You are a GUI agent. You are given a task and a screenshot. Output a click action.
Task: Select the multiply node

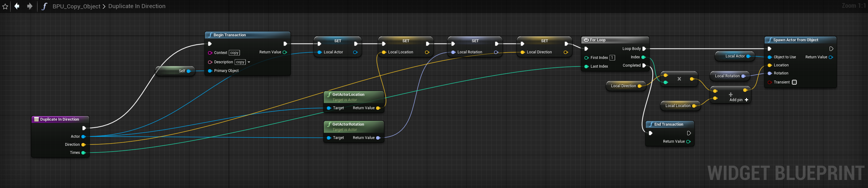click(x=679, y=79)
